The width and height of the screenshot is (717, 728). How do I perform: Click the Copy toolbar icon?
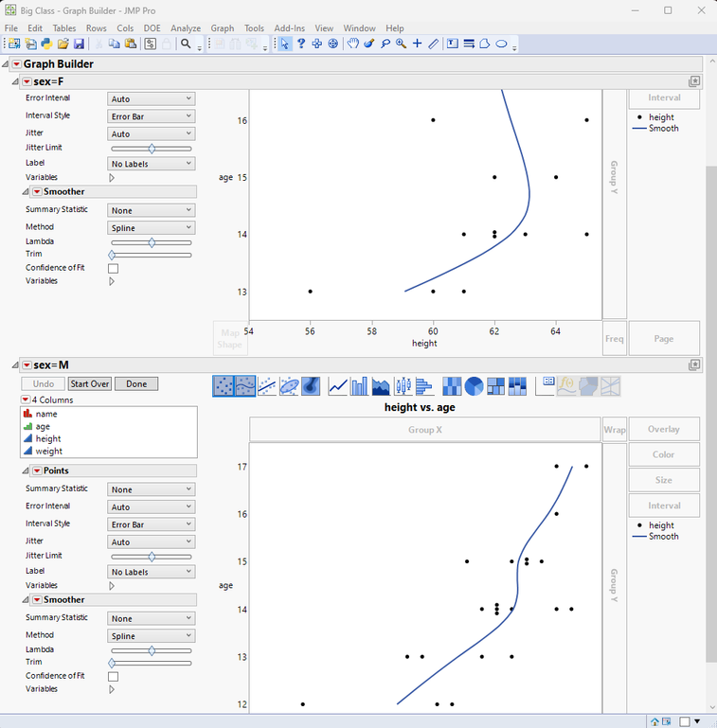tap(114, 44)
